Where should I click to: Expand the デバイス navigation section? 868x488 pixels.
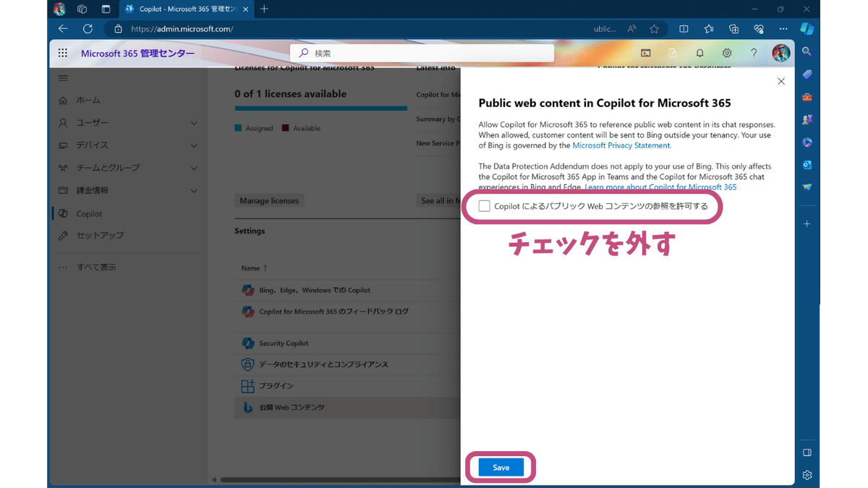[x=193, y=145]
